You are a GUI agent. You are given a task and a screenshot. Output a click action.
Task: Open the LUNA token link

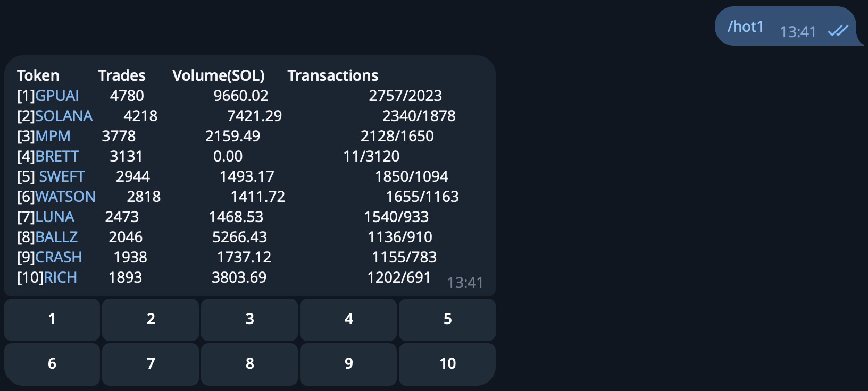point(55,217)
